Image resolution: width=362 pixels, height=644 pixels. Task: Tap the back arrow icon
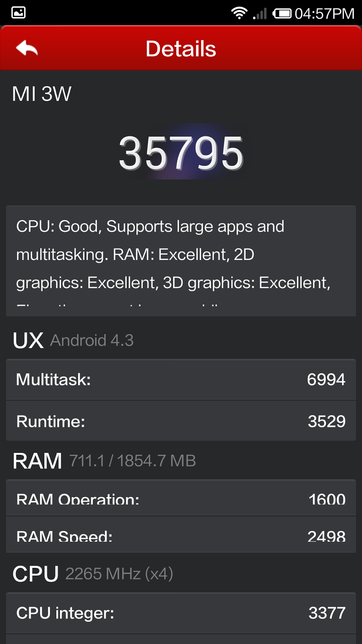point(27,49)
